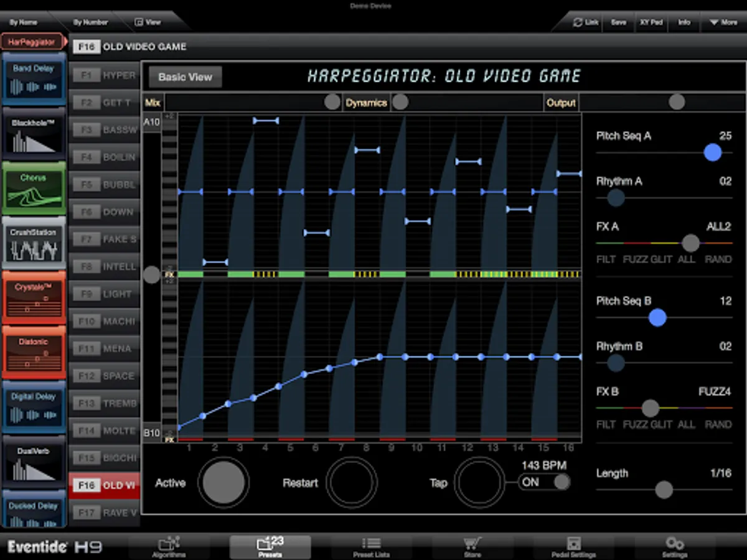The height and width of the screenshot is (560, 747).
Task: Select preset F10 MACHI
Action: [x=105, y=322]
